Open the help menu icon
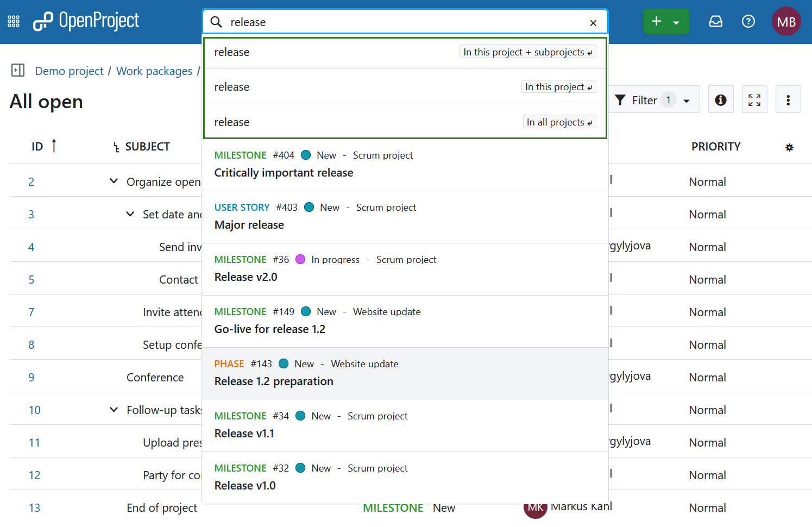The height and width of the screenshot is (527, 812). click(x=748, y=21)
